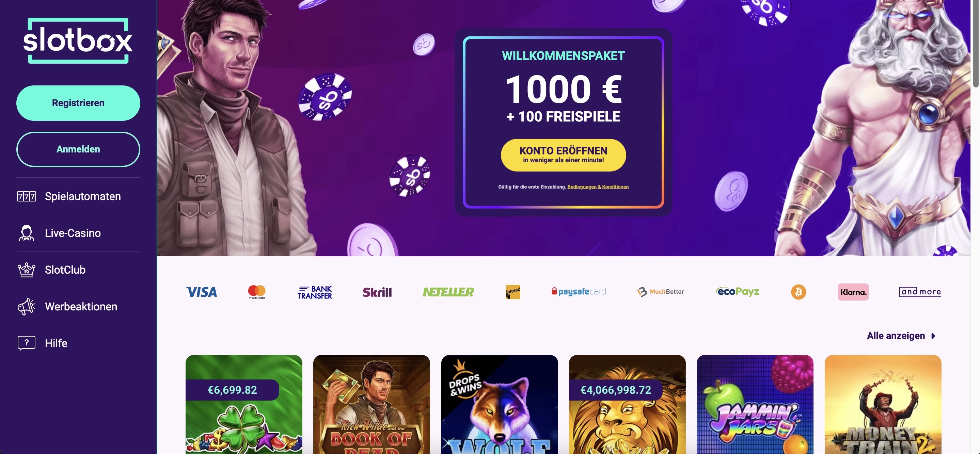Image resolution: width=980 pixels, height=454 pixels.
Task: Expand games with Alle anzeigen arrow
Action: click(x=933, y=336)
